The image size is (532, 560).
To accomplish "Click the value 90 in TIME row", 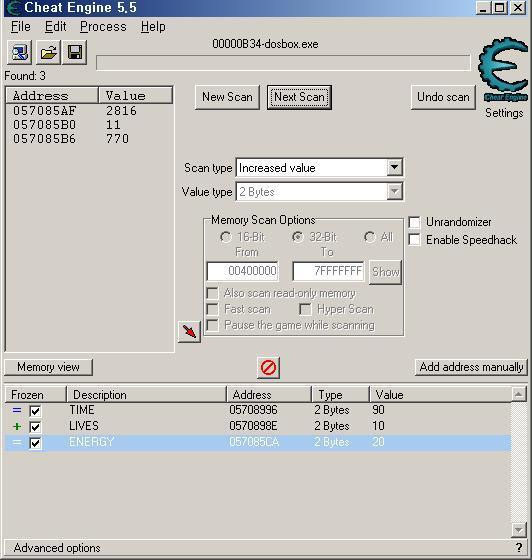I will pos(378,410).
